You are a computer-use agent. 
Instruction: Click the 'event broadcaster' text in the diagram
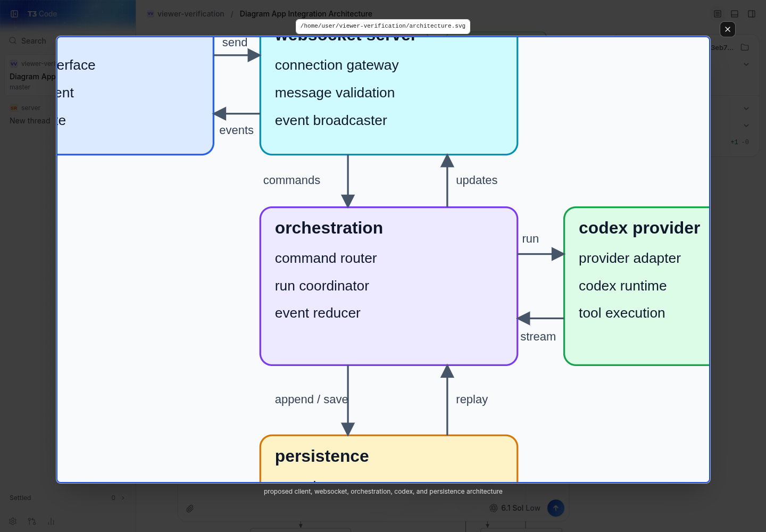click(331, 121)
